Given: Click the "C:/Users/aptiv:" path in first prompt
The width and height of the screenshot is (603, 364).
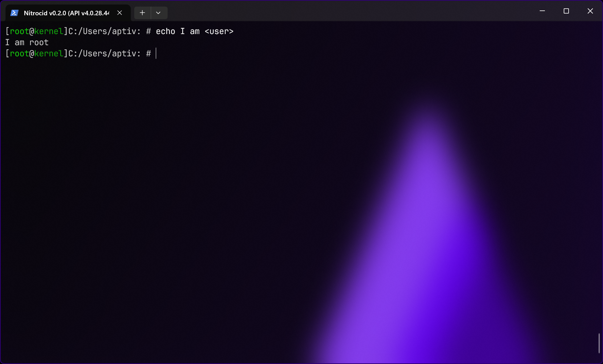Looking at the screenshot, I should point(104,31).
